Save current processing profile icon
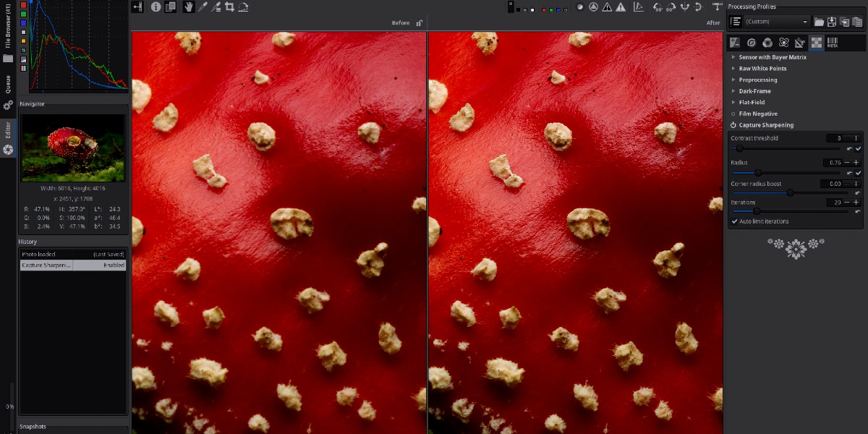 coord(832,22)
